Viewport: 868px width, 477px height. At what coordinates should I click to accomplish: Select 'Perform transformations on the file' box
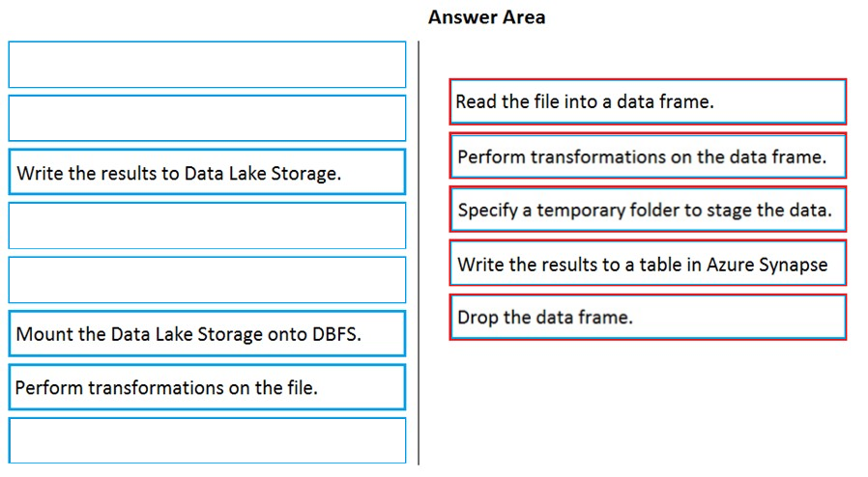(x=207, y=387)
